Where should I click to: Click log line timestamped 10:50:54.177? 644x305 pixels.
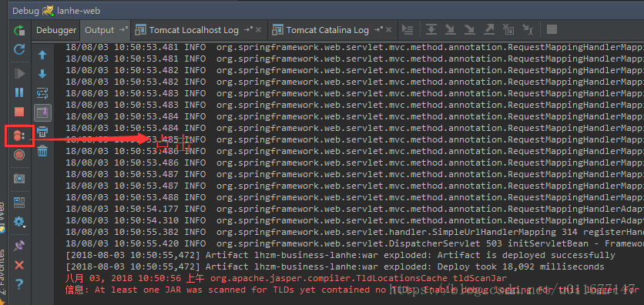point(355,209)
